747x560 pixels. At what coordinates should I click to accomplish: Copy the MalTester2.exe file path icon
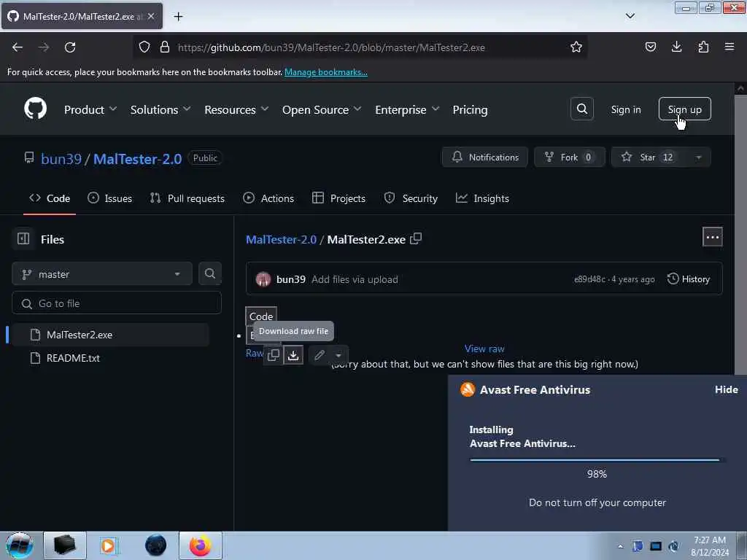(x=416, y=238)
